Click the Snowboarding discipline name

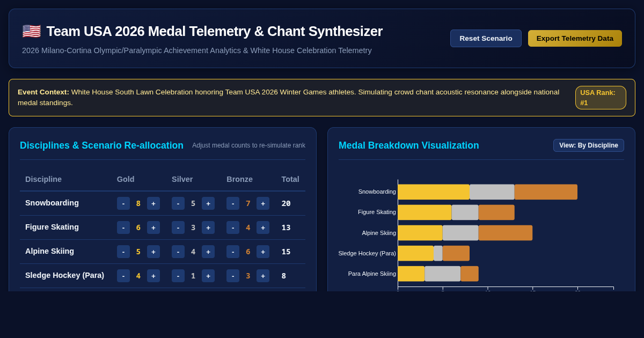click(52, 203)
